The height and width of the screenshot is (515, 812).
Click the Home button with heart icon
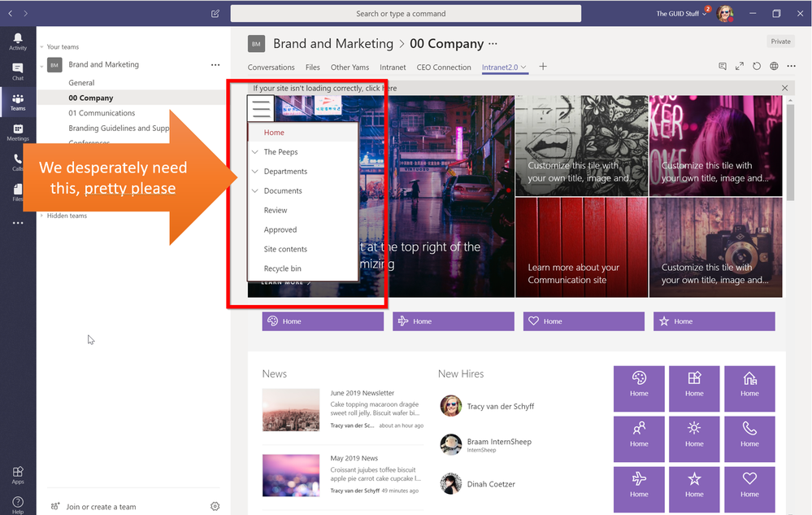[x=584, y=321]
